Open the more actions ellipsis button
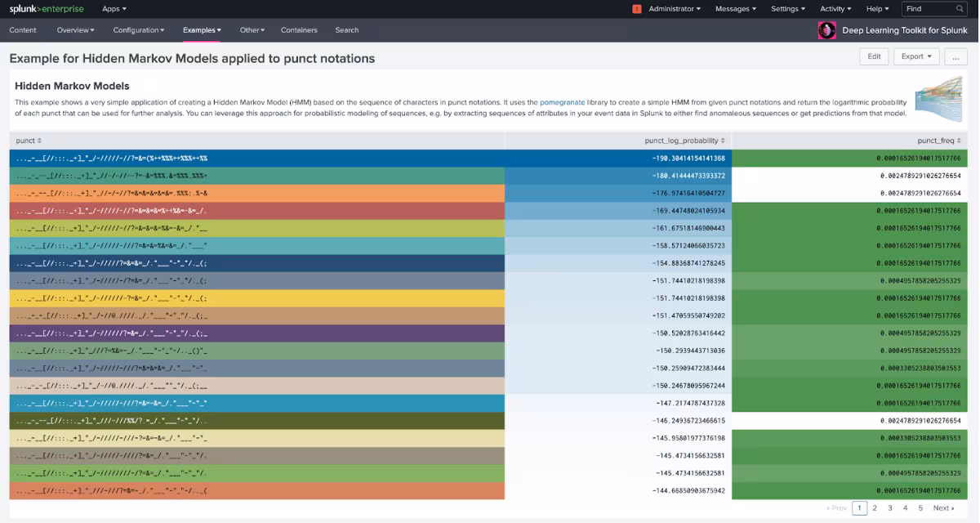This screenshot has width=980, height=523. coord(955,56)
